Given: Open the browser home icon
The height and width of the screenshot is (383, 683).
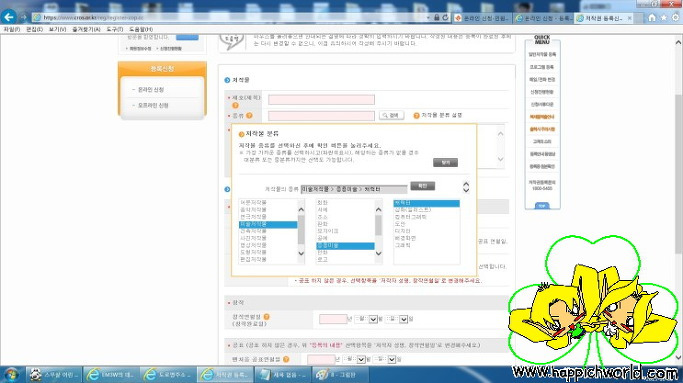Looking at the screenshot, I should click(652, 18).
